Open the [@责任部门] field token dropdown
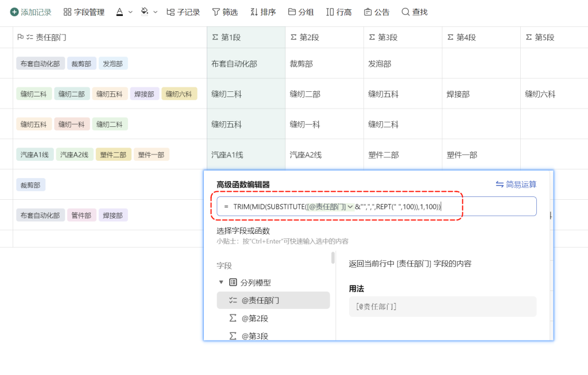The height and width of the screenshot is (375, 588). point(350,207)
